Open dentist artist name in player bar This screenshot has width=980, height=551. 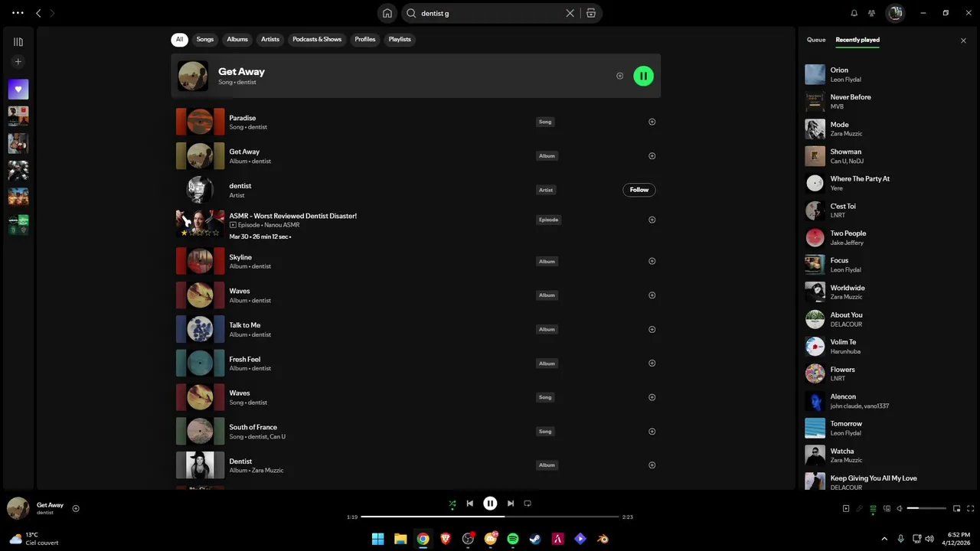45,513
